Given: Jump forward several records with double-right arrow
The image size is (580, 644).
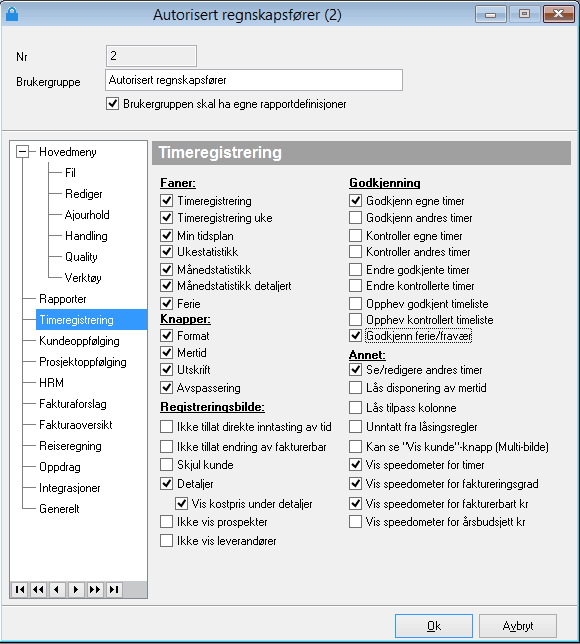Looking at the screenshot, I should [x=95, y=590].
